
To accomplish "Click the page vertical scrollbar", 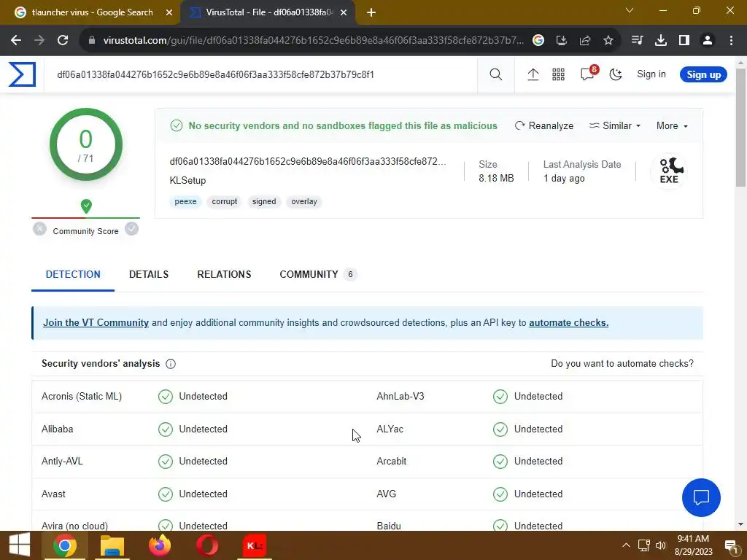I will pyautogui.click(x=741, y=128).
